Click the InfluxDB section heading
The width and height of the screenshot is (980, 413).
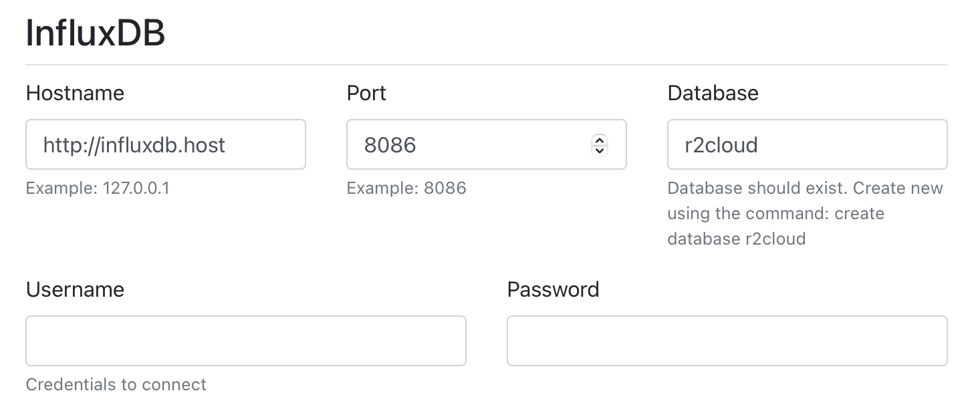click(x=95, y=33)
